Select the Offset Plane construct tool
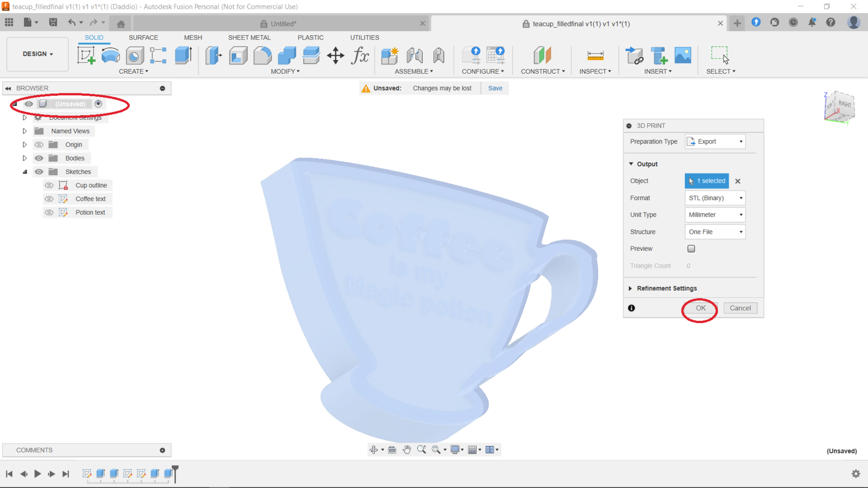 (542, 55)
